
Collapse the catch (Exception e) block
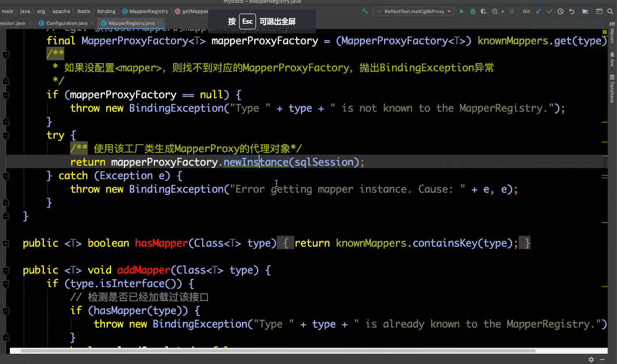tap(6, 176)
